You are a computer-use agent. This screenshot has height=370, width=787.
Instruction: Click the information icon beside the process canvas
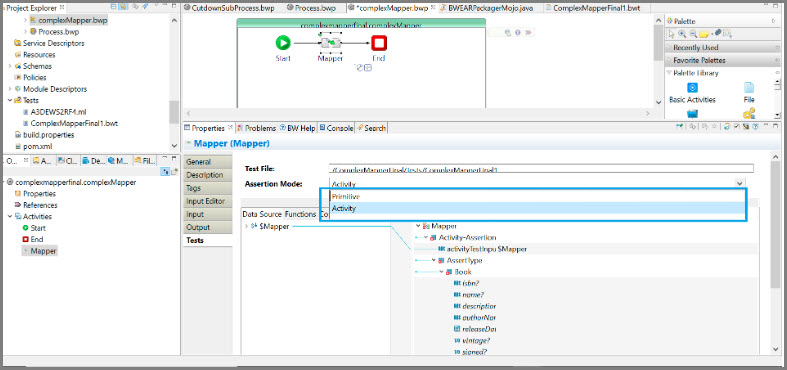pyautogui.click(x=517, y=33)
